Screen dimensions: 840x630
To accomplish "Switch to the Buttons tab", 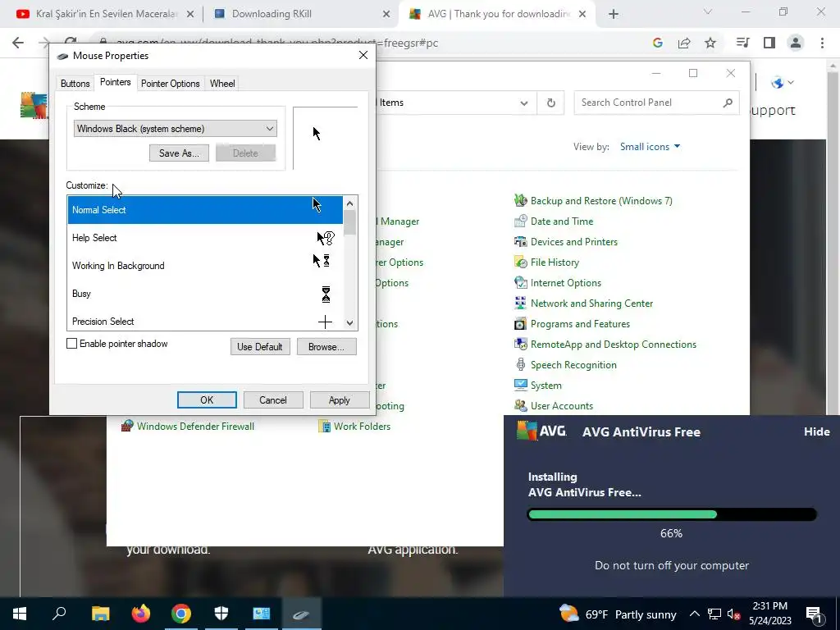I will point(75,84).
